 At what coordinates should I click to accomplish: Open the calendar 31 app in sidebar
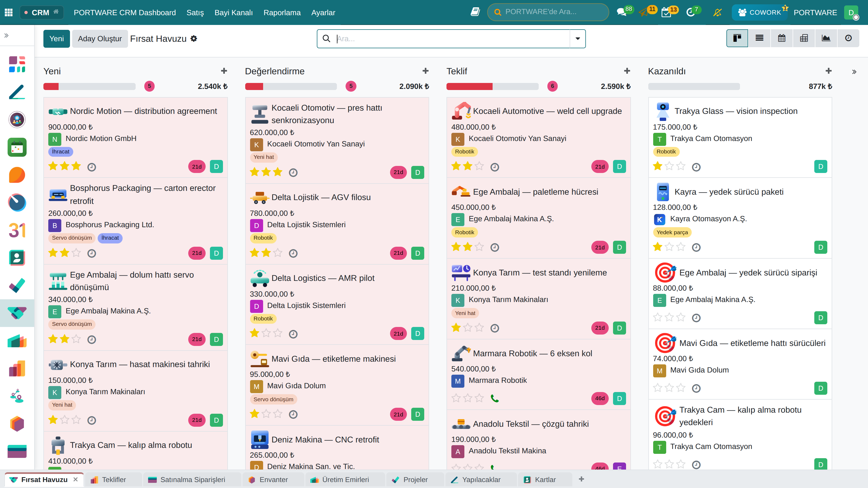[x=17, y=230]
